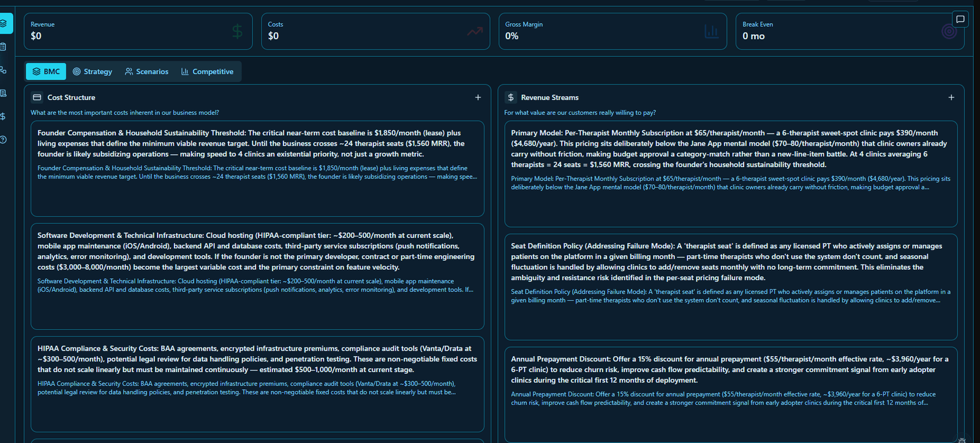Click the blue summary under Software Development card
The width and height of the screenshot is (980, 443).
[255, 286]
